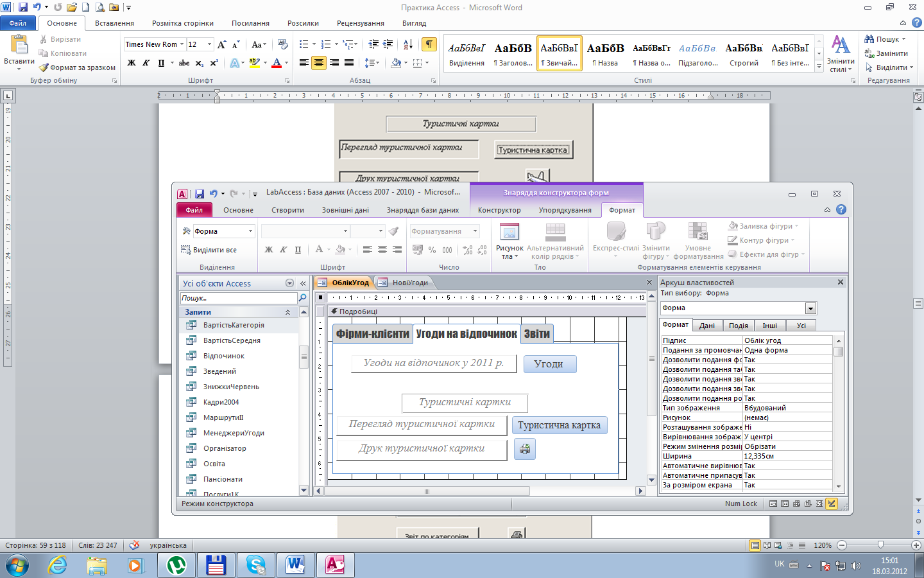The image size is (924, 578).
Task: Switch to Design view icon in Access status bar
Action: click(x=832, y=504)
